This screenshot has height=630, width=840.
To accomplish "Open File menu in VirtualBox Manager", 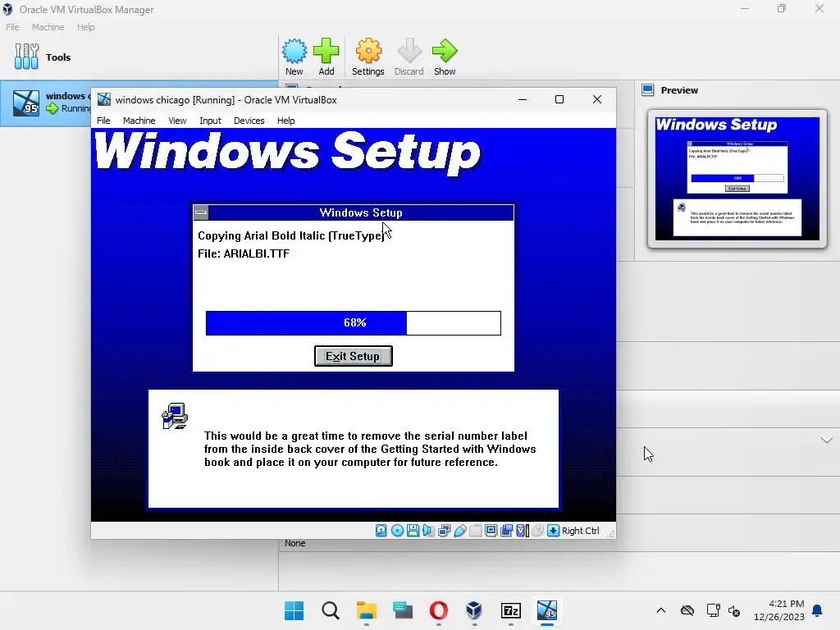I will click(12, 27).
